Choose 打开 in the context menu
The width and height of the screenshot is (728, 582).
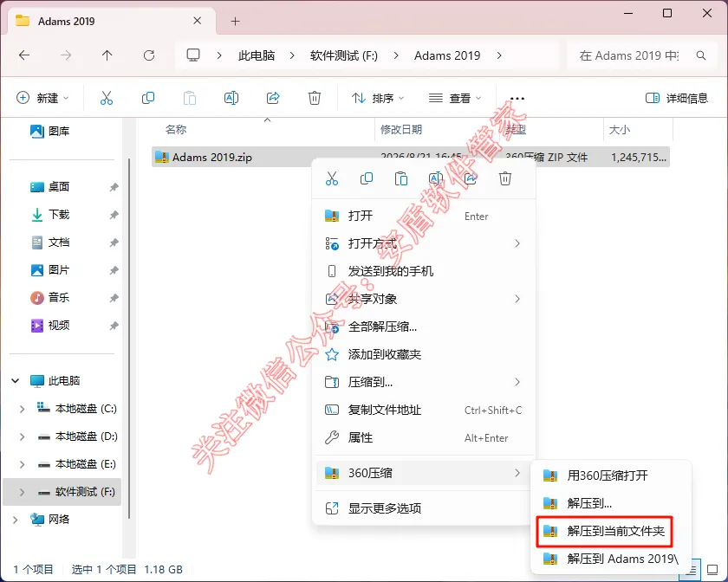click(424, 216)
